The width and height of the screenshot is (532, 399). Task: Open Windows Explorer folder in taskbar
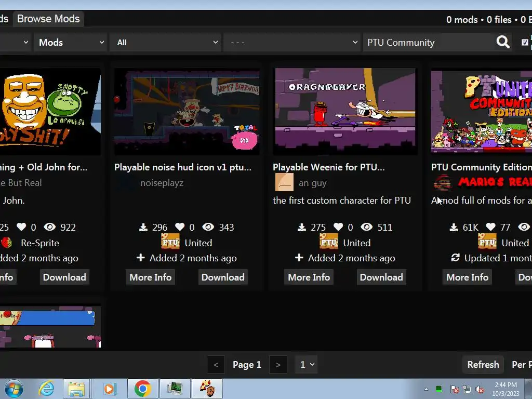coord(76,389)
